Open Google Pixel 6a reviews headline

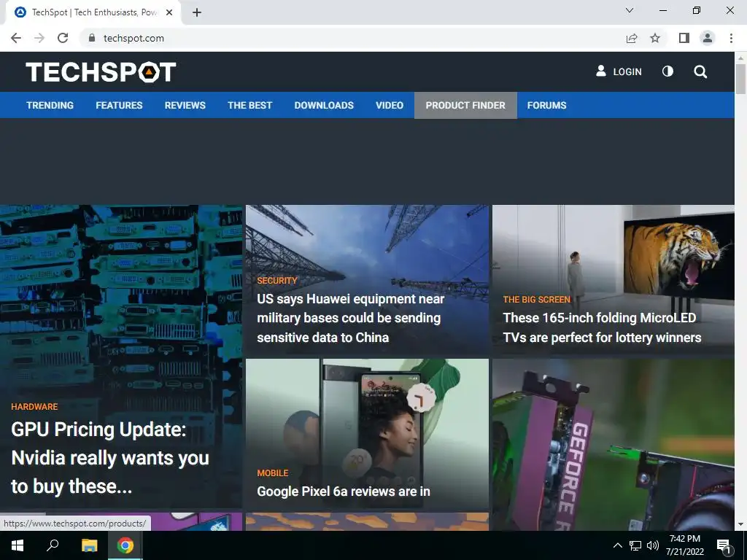coord(344,491)
